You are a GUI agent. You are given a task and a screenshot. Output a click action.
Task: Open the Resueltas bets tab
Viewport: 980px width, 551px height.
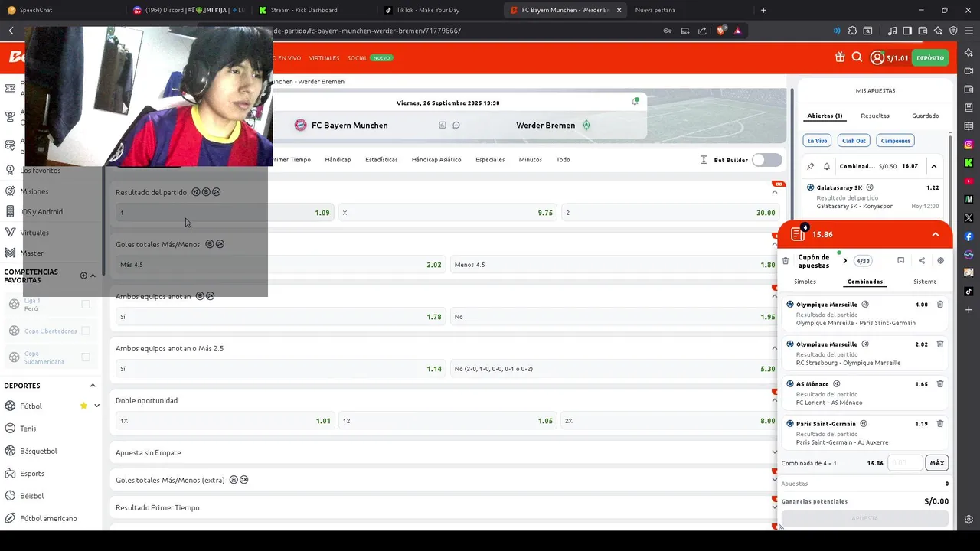(875, 116)
